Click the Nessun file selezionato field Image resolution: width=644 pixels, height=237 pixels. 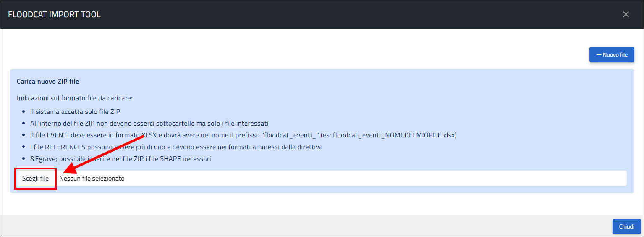(92, 179)
